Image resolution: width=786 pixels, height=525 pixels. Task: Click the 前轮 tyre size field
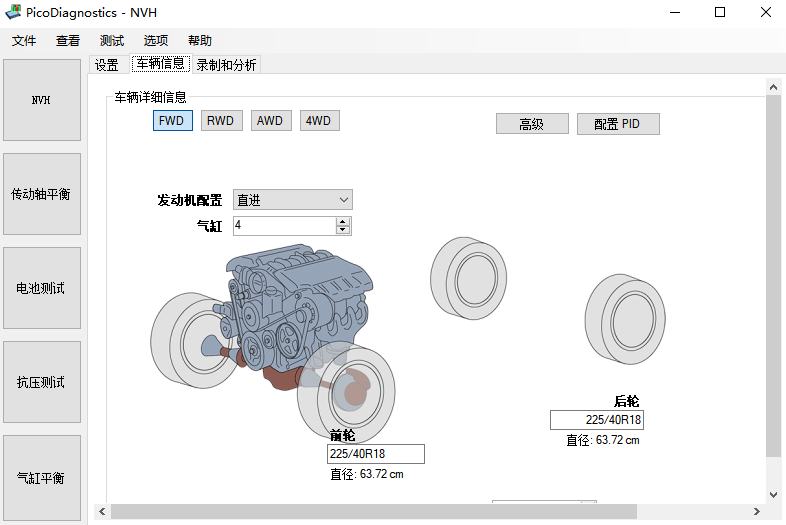click(375, 454)
